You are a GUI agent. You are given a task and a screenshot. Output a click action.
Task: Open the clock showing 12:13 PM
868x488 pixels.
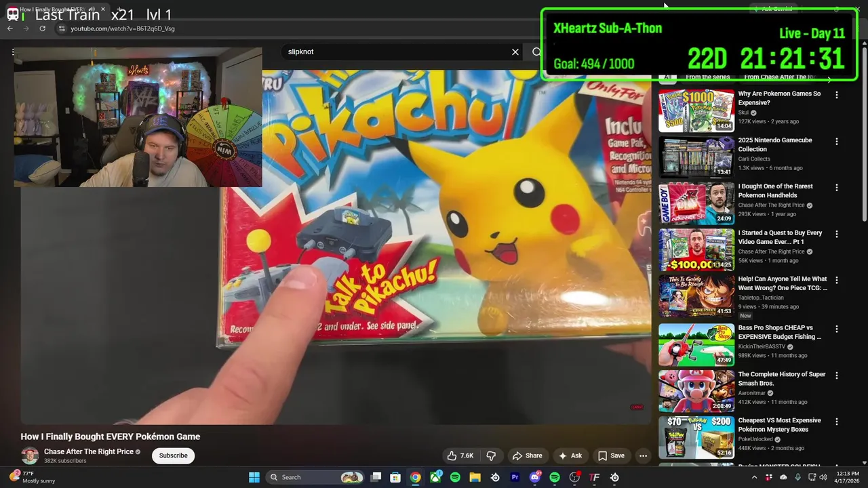coord(848,477)
